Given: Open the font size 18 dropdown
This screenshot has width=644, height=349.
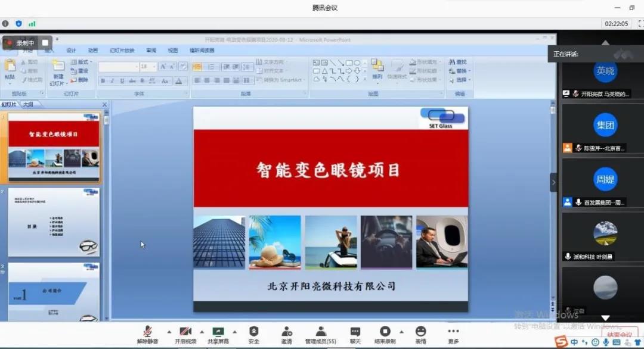Looking at the screenshot, I should (148, 67).
